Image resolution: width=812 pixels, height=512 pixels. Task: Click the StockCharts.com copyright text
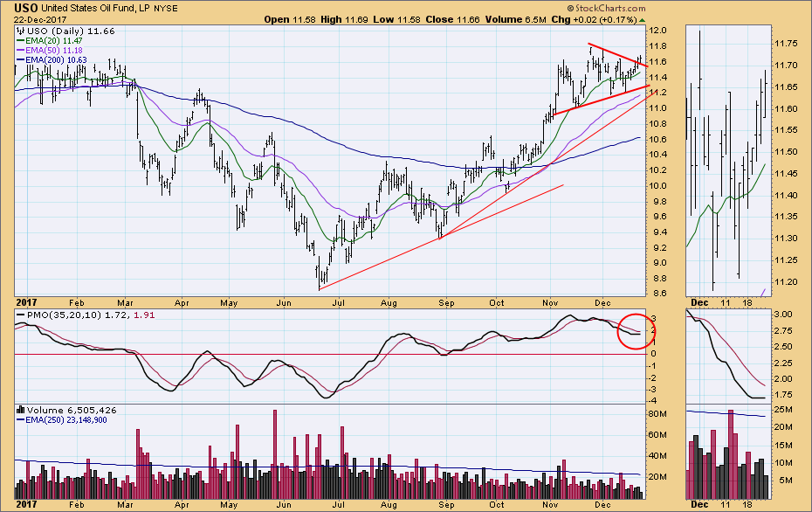(606, 8)
